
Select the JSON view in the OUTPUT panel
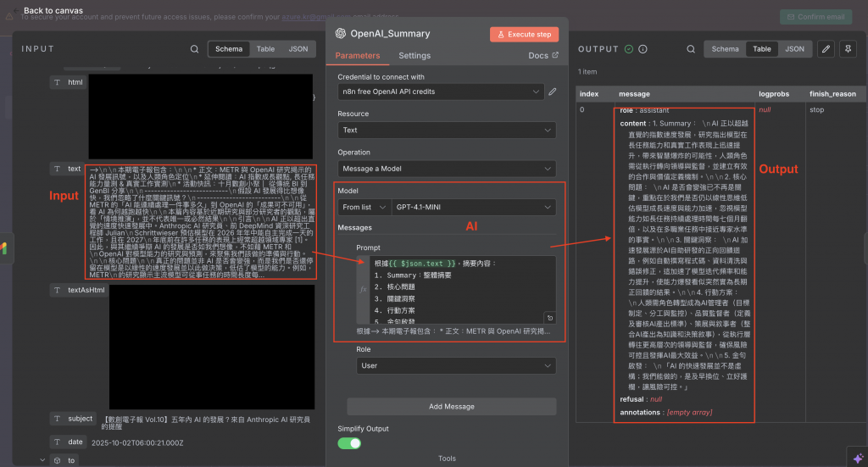(794, 49)
